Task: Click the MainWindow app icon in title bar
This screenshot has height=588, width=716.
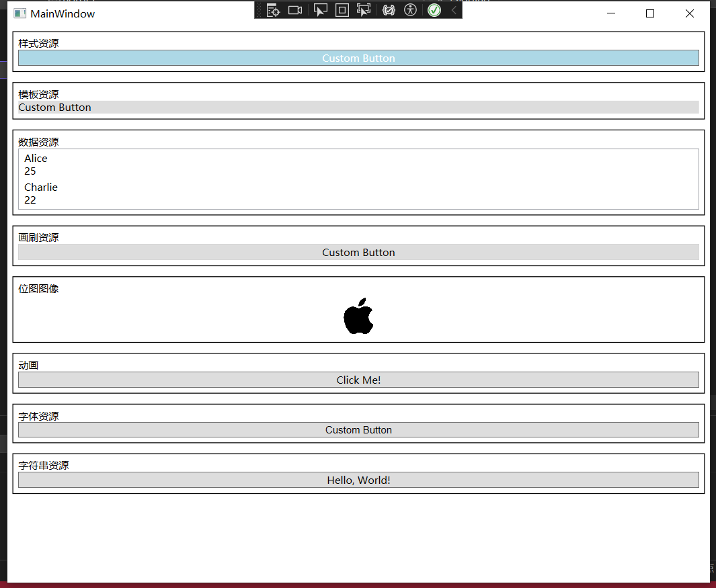Action: [x=19, y=13]
